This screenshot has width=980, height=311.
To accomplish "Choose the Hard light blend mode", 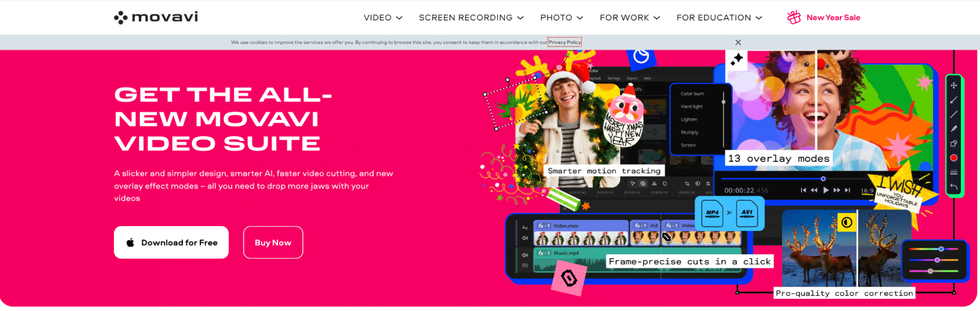I will pyautogui.click(x=691, y=106).
